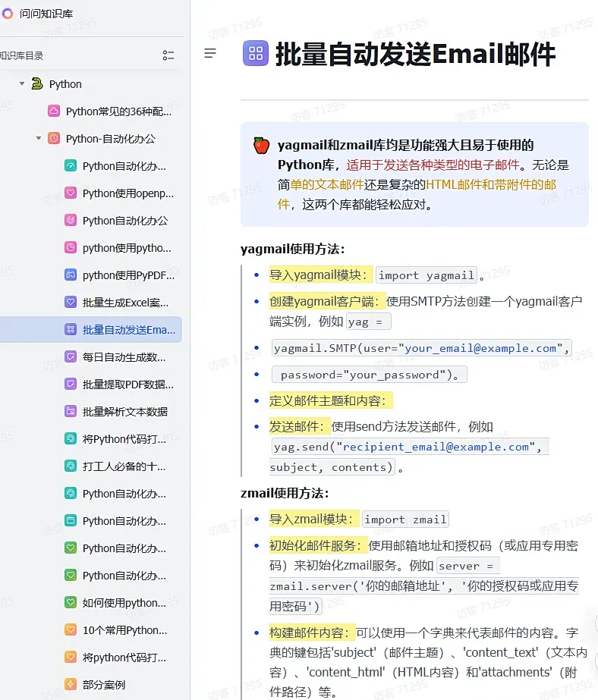The width and height of the screenshot is (598, 700).
Task: Click the highlighted 导入yagmail模块 text
Action: point(320,275)
